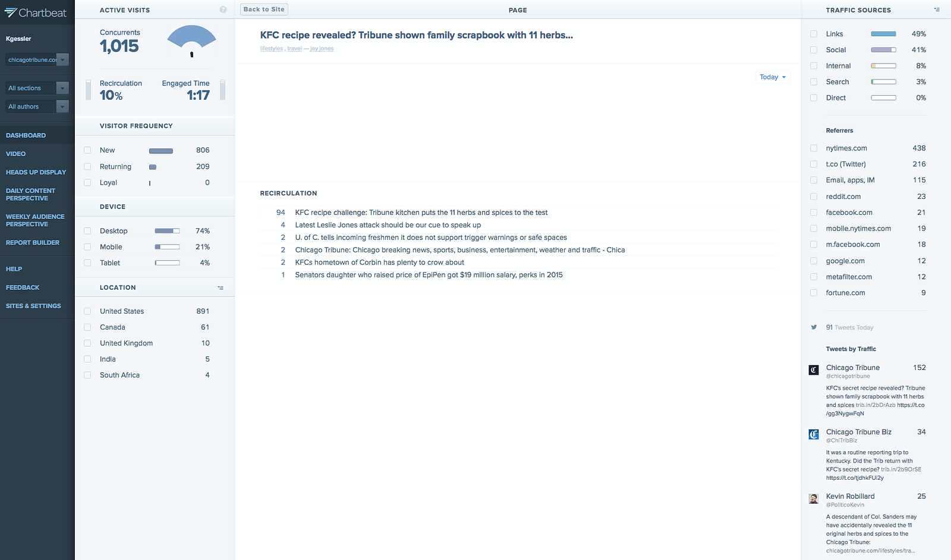Click the Desktop device percentage bar

click(x=167, y=231)
